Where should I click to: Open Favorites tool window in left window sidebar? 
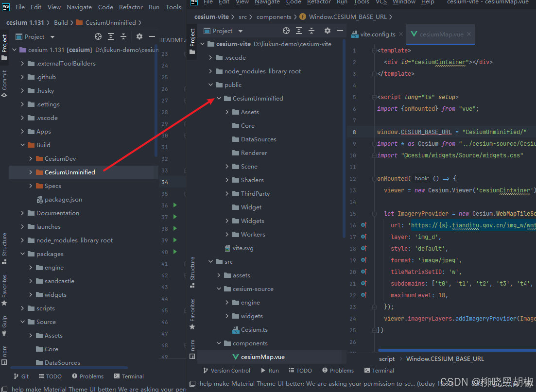[x=4, y=290]
